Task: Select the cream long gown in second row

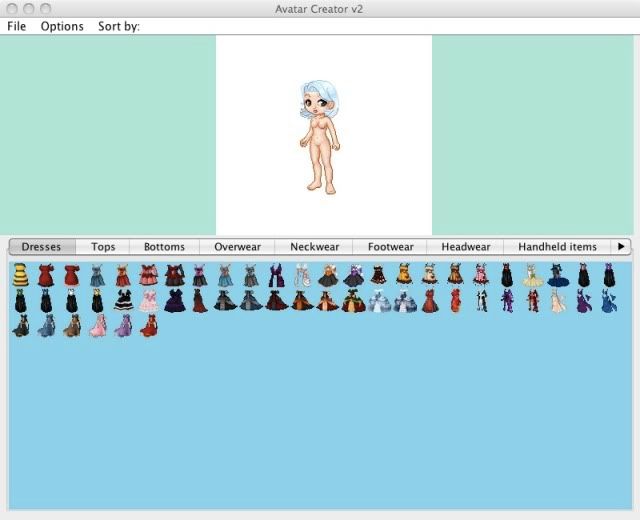Action: coord(558,301)
